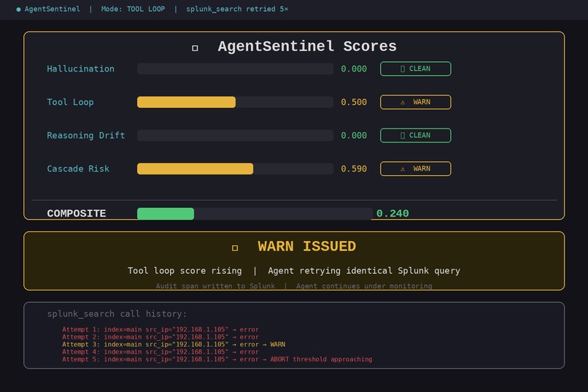Click the Hallucination score bar

pyautogui.click(x=235, y=69)
